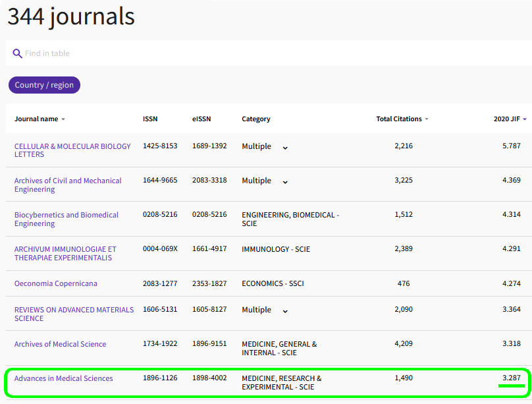Click the Category column header
532x404 pixels.
[x=256, y=119]
